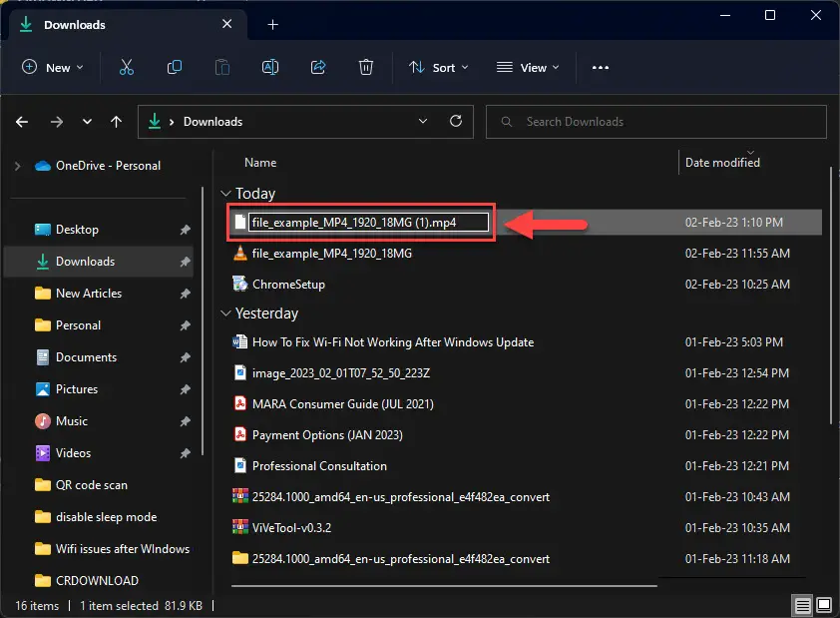Viewport: 840px width, 618px height.
Task: Open the View dropdown menu
Action: point(528,68)
